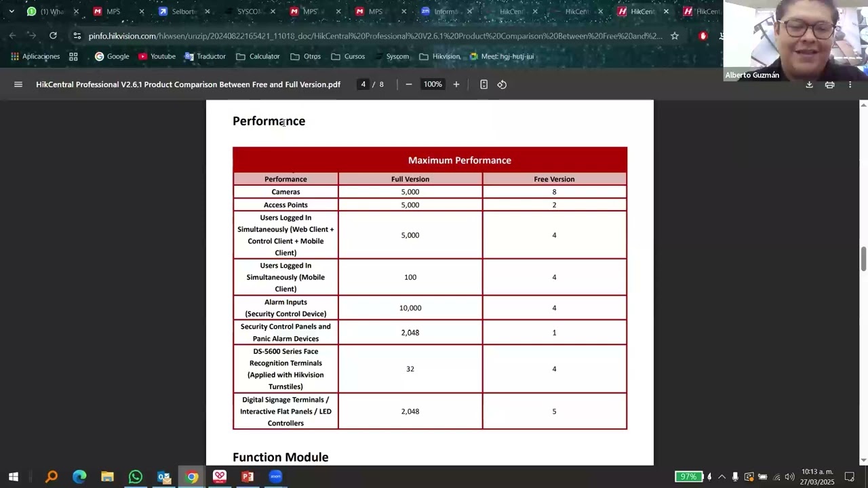
Task: Zoom out the PDF document
Action: (409, 85)
